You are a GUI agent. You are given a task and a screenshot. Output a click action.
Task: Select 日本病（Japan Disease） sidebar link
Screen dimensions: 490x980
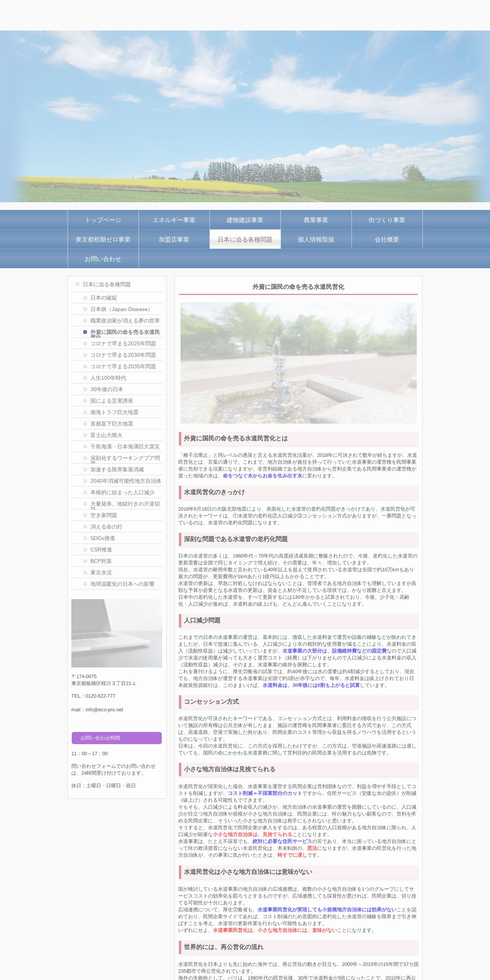117,309
